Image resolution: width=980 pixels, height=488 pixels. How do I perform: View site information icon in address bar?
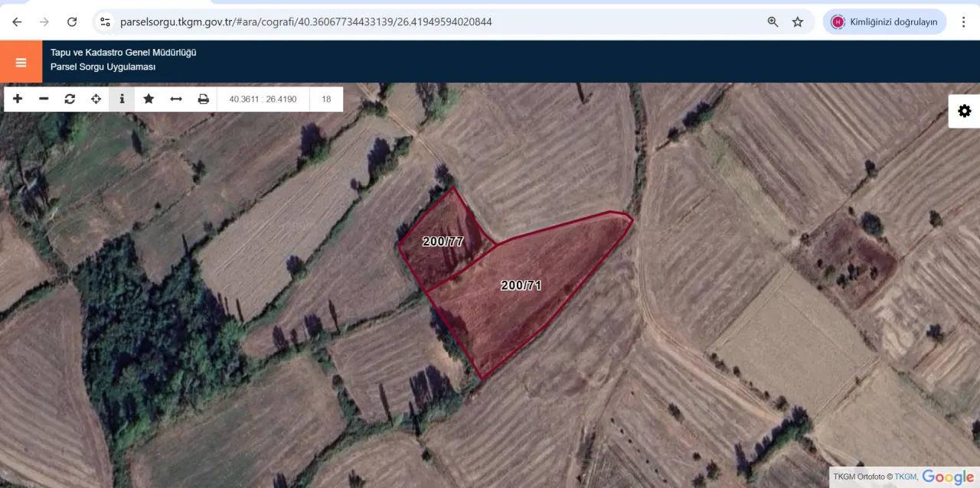[106, 21]
